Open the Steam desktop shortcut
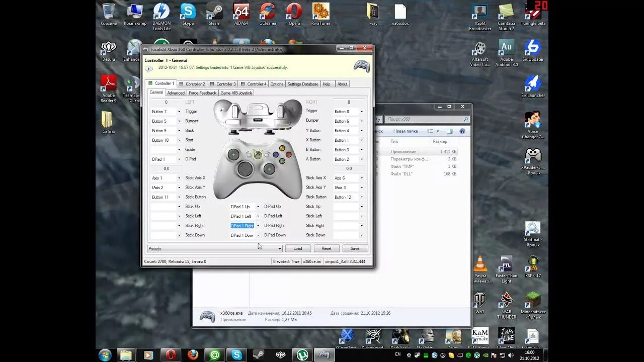 pyautogui.click(x=215, y=14)
